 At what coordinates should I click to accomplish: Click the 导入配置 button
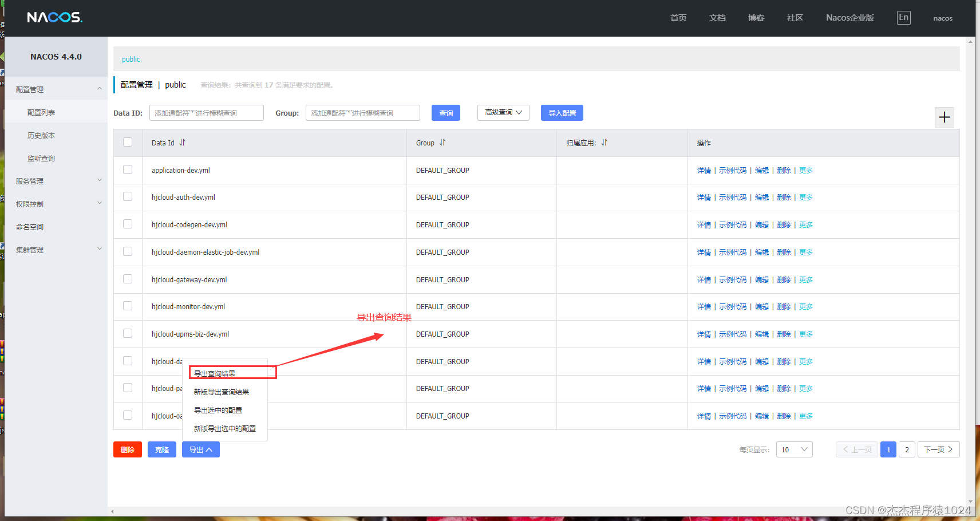click(562, 112)
